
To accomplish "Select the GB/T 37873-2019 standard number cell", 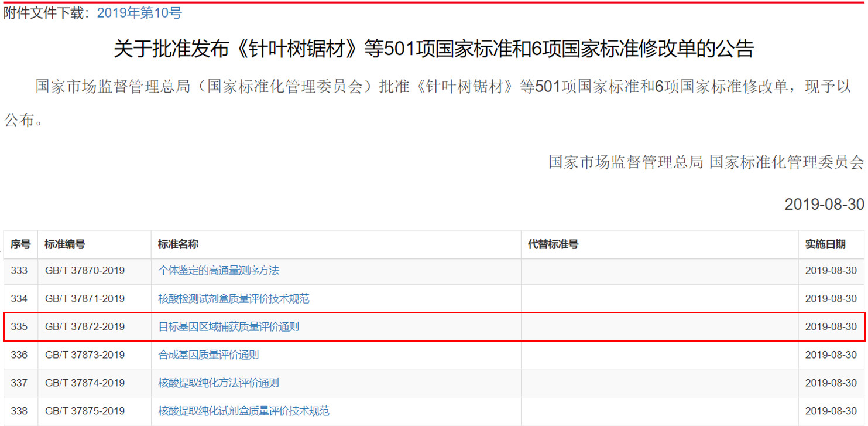I will click(85, 355).
